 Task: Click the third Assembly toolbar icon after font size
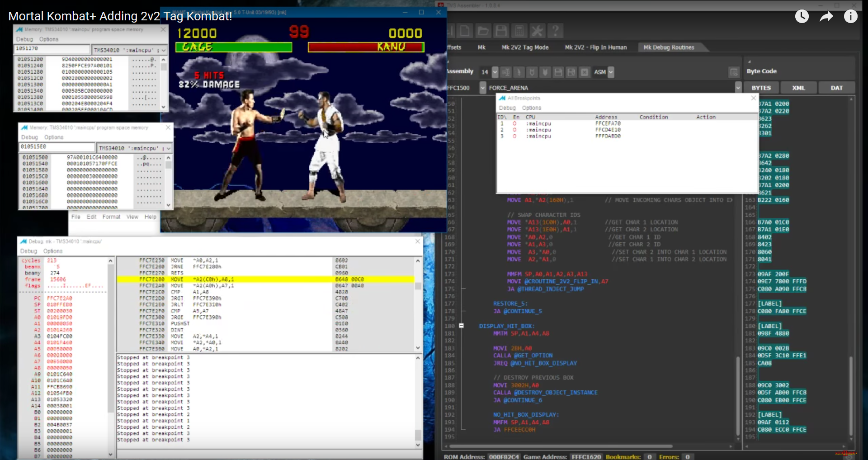[532, 72]
